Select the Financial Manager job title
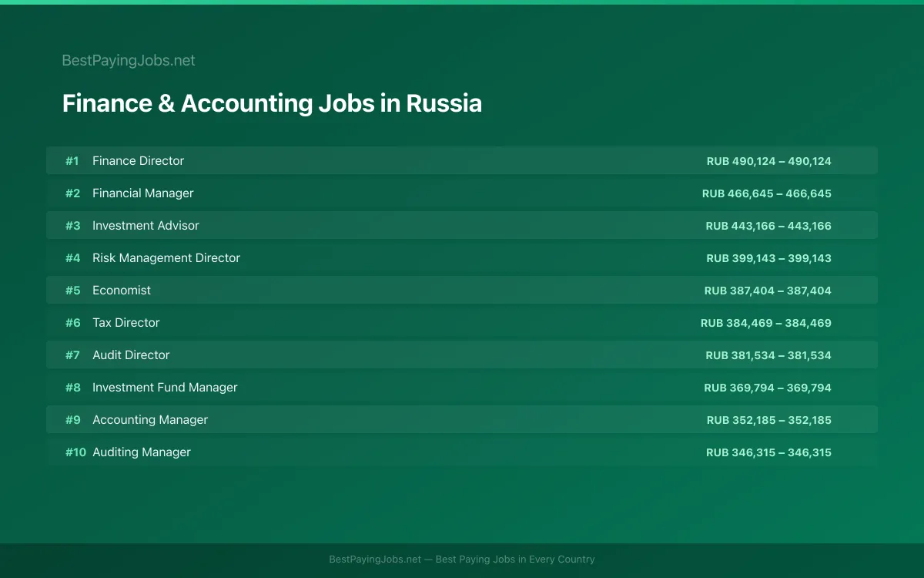Viewport: 924px width, 578px height. pyautogui.click(x=143, y=193)
